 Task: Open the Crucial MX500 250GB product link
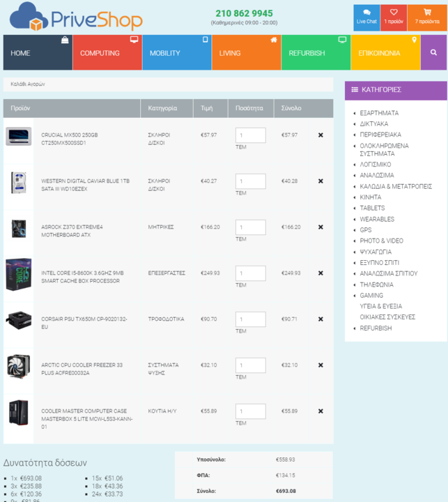70,139
